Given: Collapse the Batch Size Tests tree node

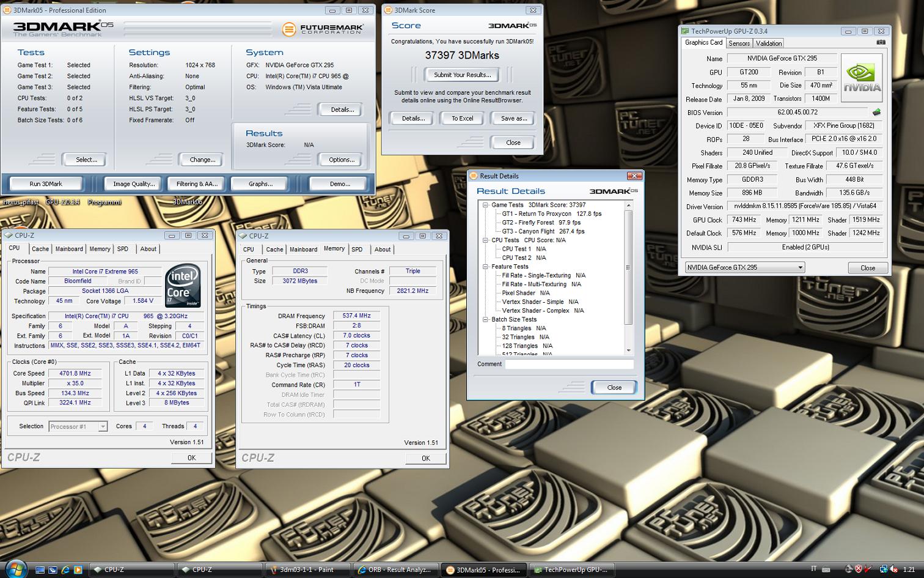Looking at the screenshot, I should [485, 319].
